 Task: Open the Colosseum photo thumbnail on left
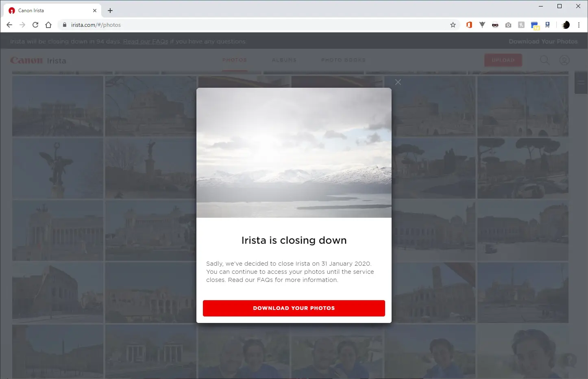click(x=57, y=292)
